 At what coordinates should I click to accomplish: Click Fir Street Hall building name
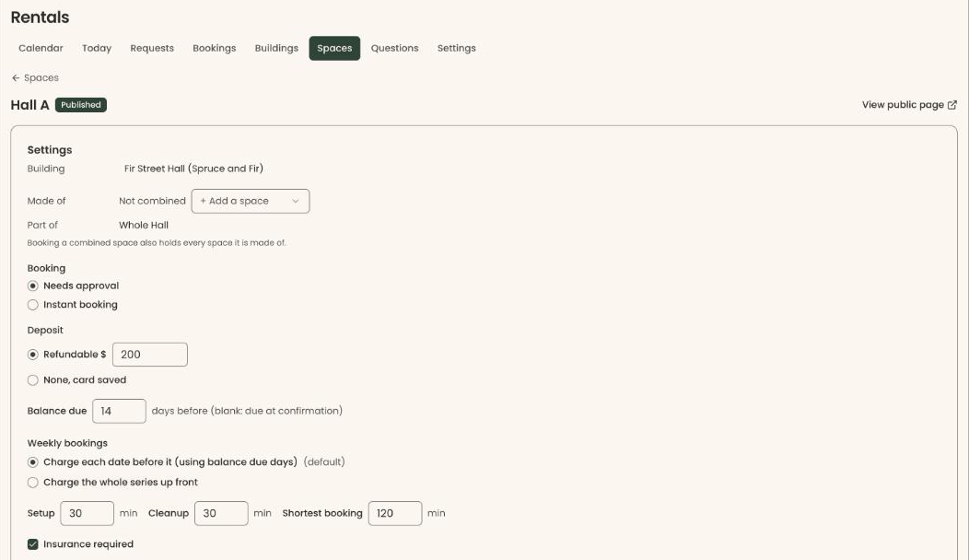(193, 169)
